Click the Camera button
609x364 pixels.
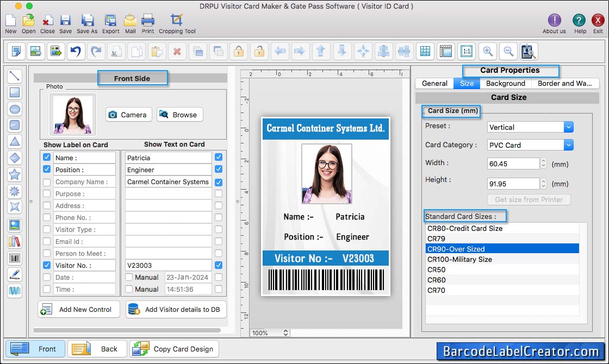pos(128,115)
